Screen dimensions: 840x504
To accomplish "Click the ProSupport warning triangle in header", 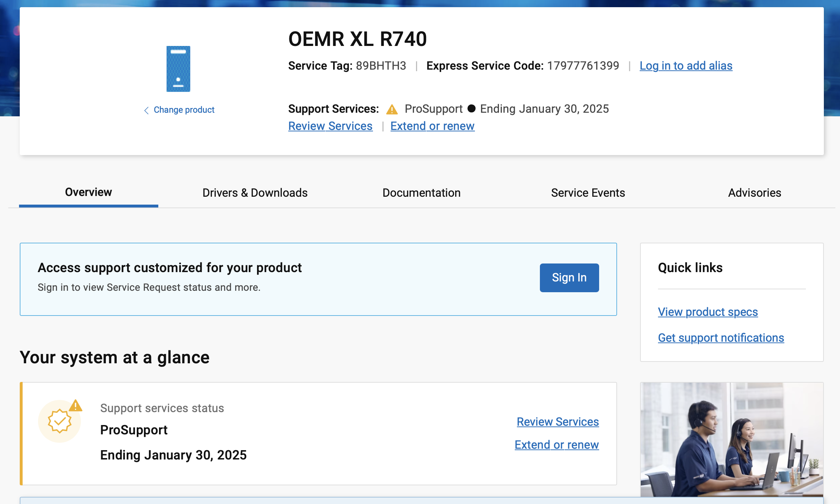I will point(392,109).
